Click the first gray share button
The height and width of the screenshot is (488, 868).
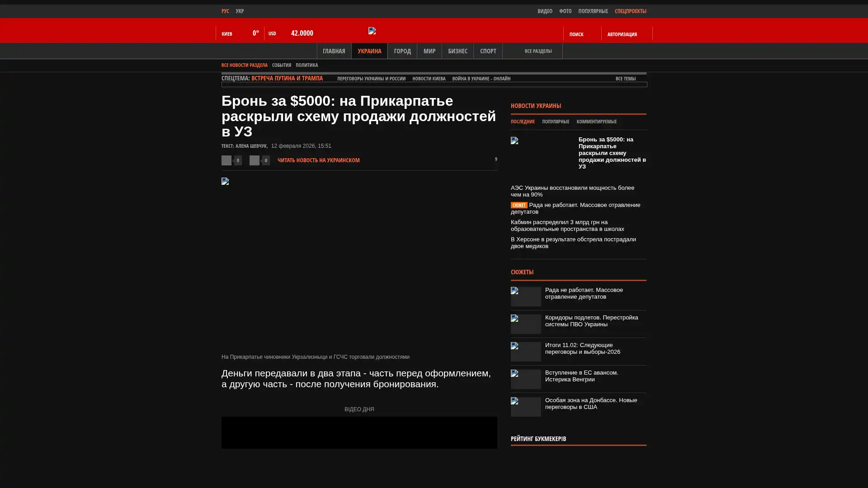pos(226,160)
